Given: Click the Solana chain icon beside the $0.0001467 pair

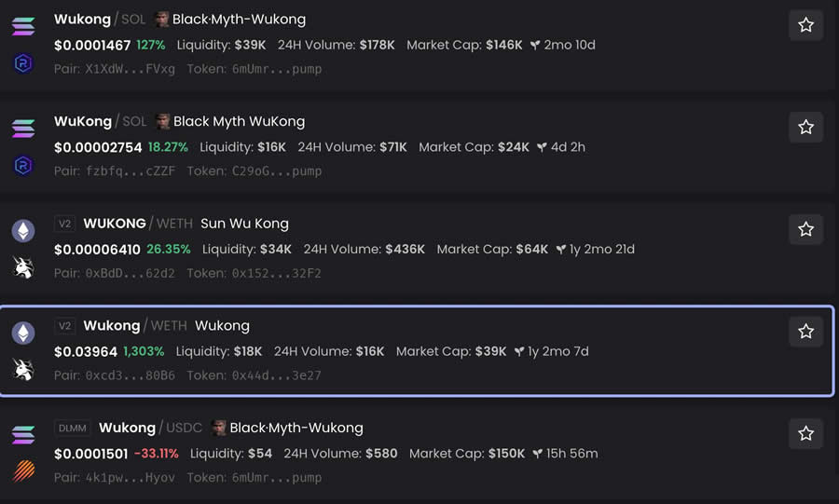Looking at the screenshot, I should (x=23, y=26).
